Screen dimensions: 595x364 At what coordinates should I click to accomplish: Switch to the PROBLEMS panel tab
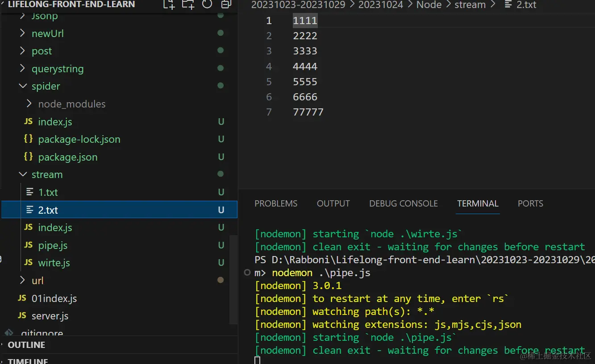click(x=276, y=203)
